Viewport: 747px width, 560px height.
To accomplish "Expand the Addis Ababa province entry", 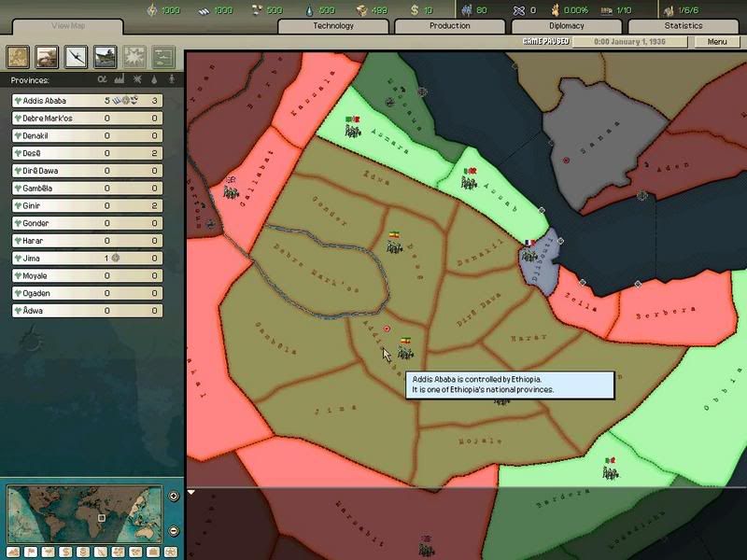I will (19, 100).
